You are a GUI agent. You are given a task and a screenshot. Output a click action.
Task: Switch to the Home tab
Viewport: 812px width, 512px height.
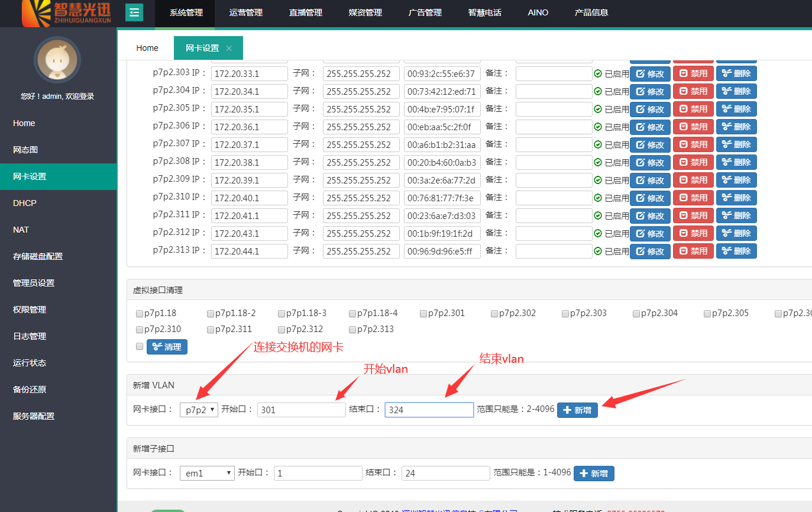[x=147, y=49]
